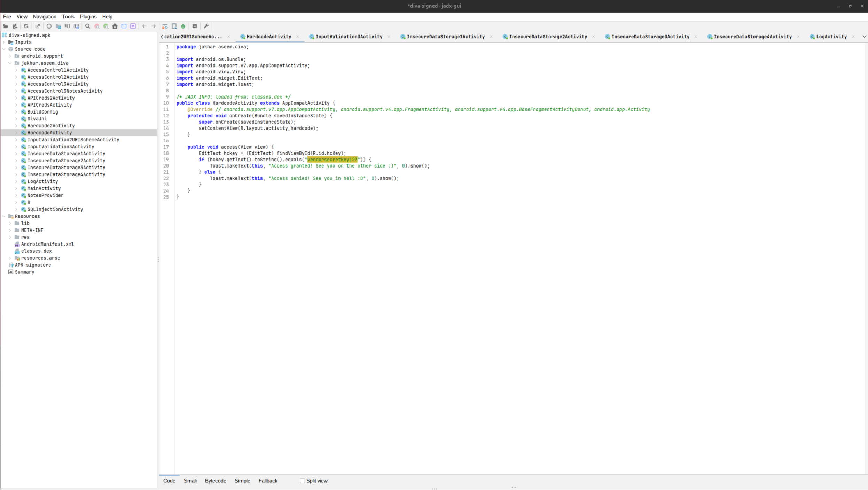Expand the META-INF folder

[x=10, y=230]
